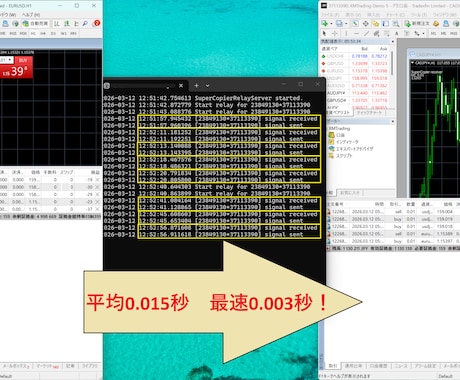460x380 pixels.
Task: Open Profiles icon in XMTrading window toolbar
Action: pos(339,23)
